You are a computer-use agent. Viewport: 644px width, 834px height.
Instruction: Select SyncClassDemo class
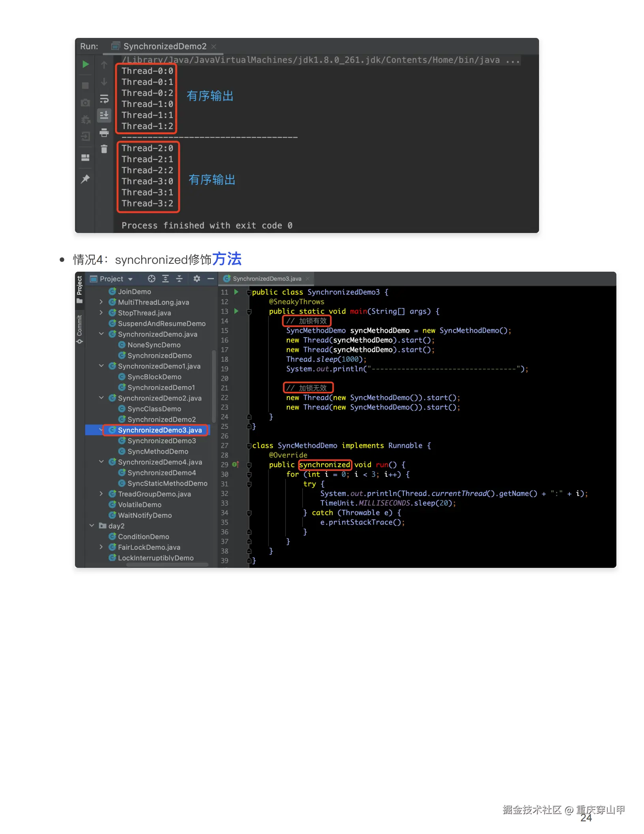point(154,409)
